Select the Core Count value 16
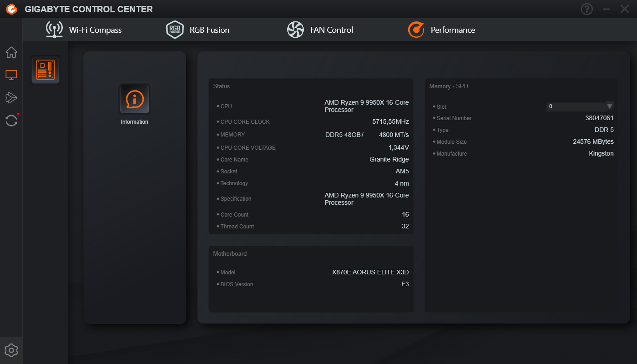This screenshot has height=364, width=637. pos(405,214)
